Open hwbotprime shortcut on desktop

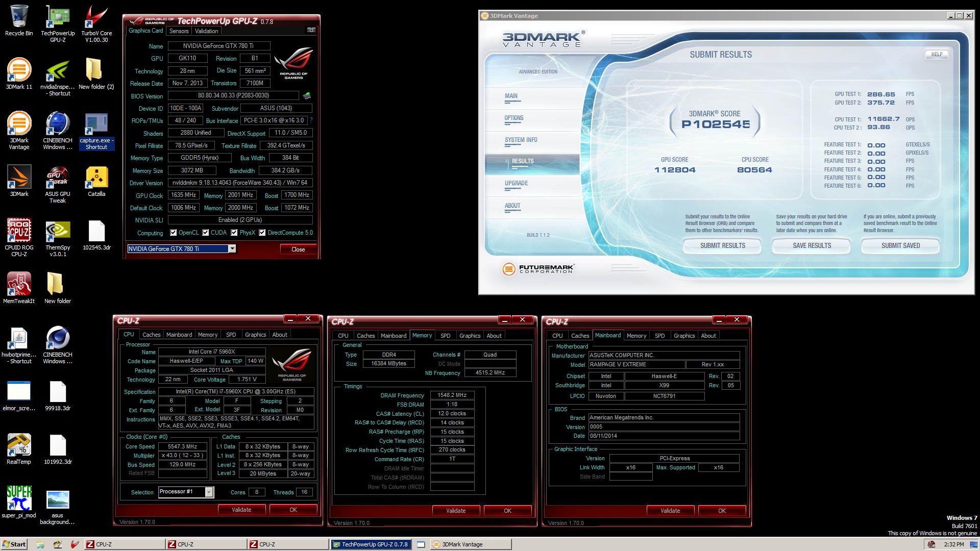pos(19,345)
